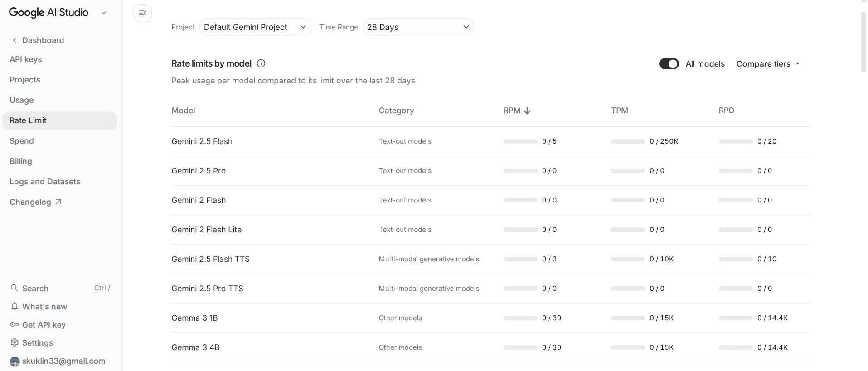Viewport: 868px width, 371px height.
Task: Click the skuklin33@gmail.com account label
Action: point(64,361)
